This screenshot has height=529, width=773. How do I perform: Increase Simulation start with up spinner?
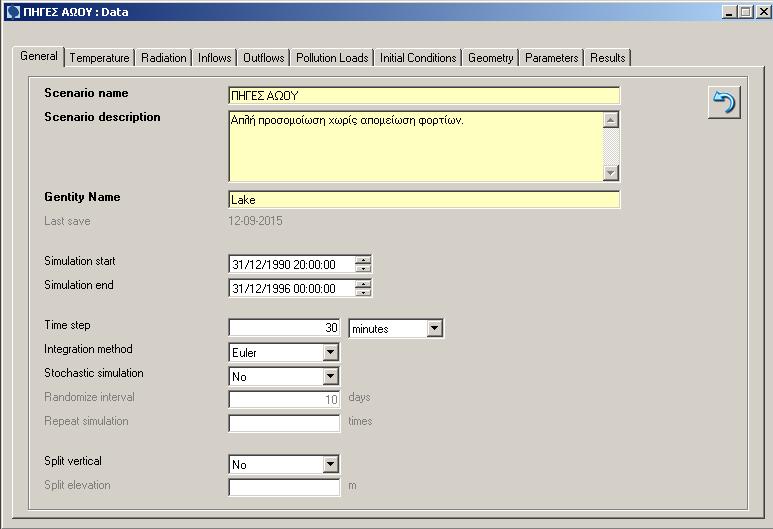[x=363, y=260]
